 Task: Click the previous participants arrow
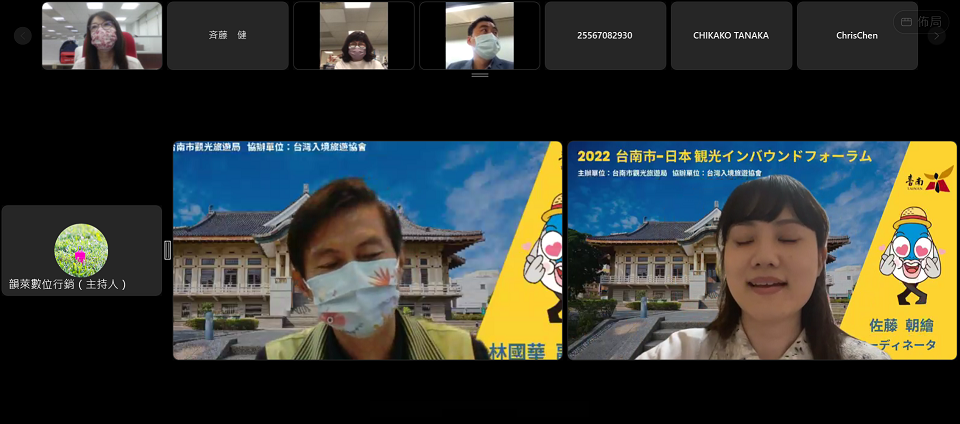pyautogui.click(x=23, y=35)
